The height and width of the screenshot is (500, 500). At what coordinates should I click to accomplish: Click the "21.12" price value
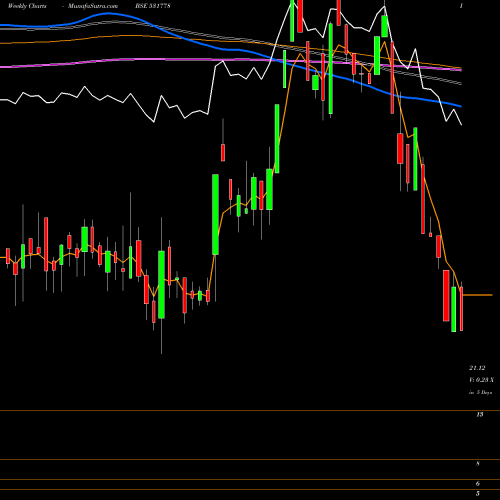coord(477,368)
